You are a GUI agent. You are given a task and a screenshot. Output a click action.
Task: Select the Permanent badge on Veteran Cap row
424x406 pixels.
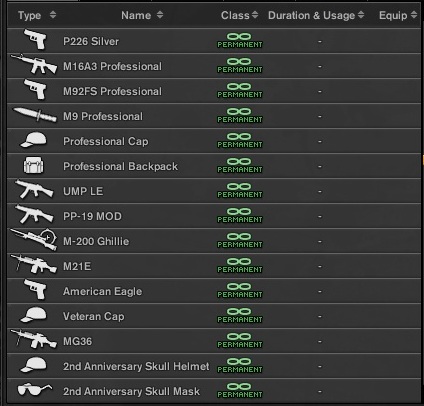tap(240, 316)
